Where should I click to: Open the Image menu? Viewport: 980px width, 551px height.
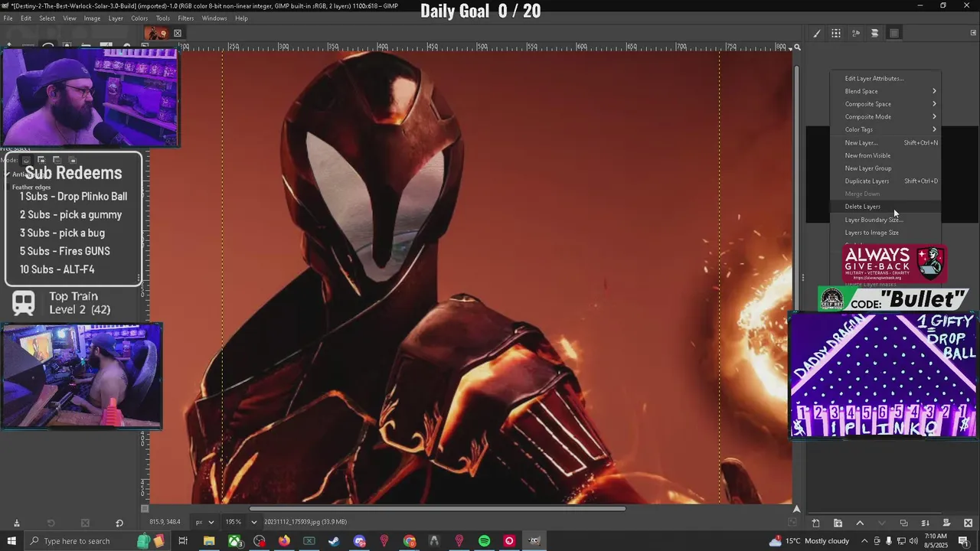(x=92, y=18)
